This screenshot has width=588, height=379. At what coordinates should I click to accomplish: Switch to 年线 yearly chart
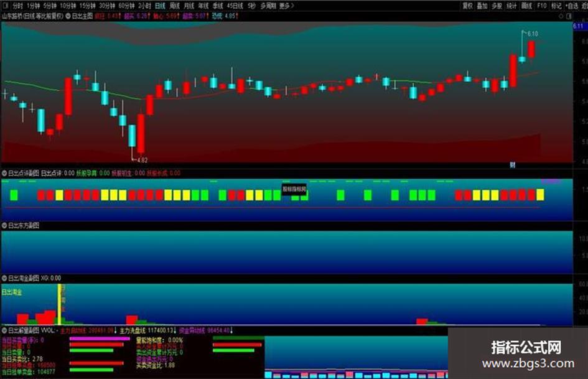(x=203, y=6)
